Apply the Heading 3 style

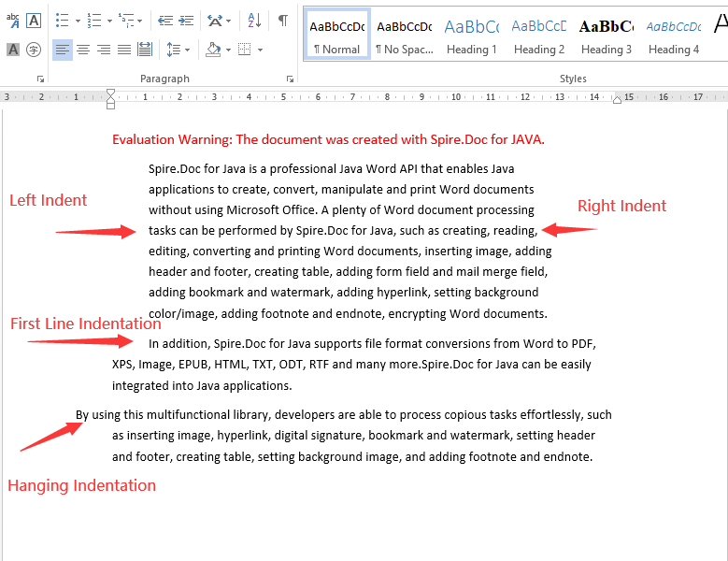pyautogui.click(x=607, y=35)
